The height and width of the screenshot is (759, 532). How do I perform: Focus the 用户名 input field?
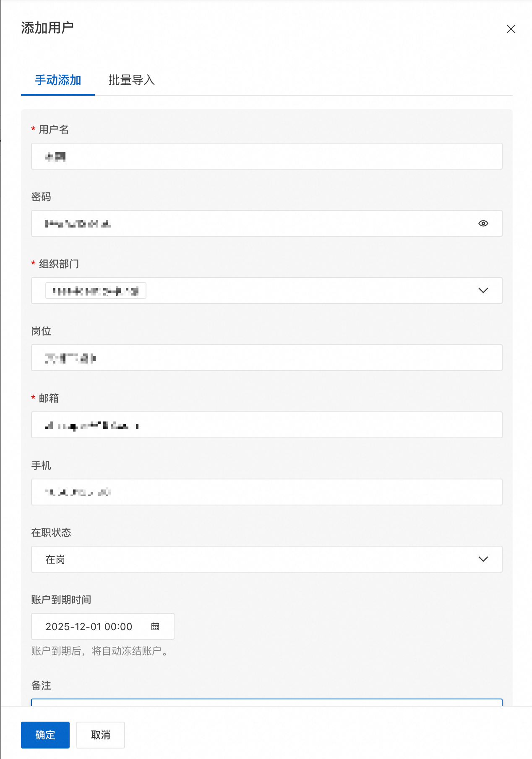pyautogui.click(x=266, y=156)
